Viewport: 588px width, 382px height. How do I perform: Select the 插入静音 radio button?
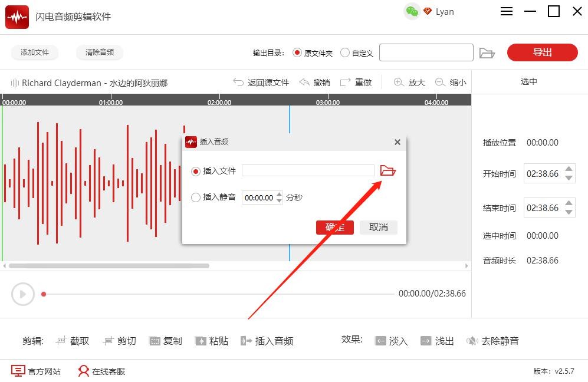196,197
